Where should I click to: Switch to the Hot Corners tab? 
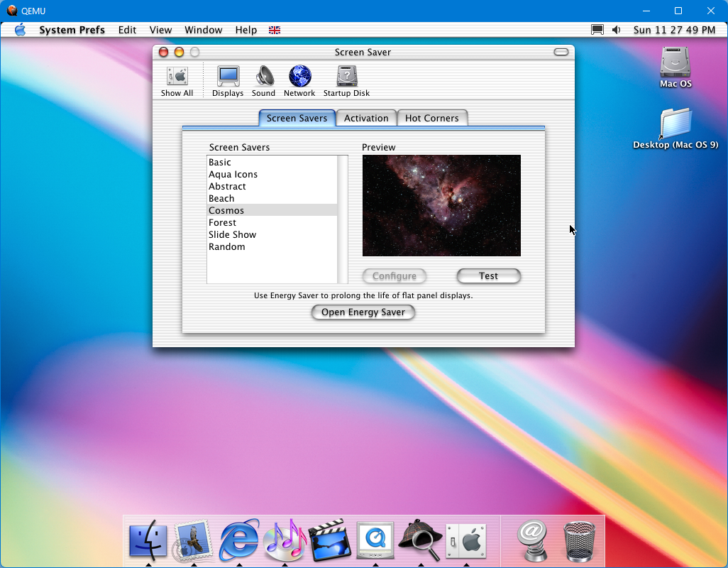[x=431, y=119]
